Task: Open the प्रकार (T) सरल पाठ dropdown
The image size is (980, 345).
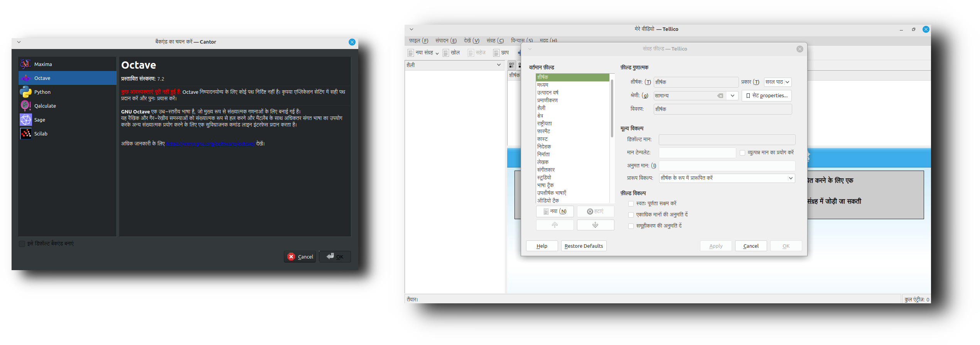Action: [x=778, y=82]
